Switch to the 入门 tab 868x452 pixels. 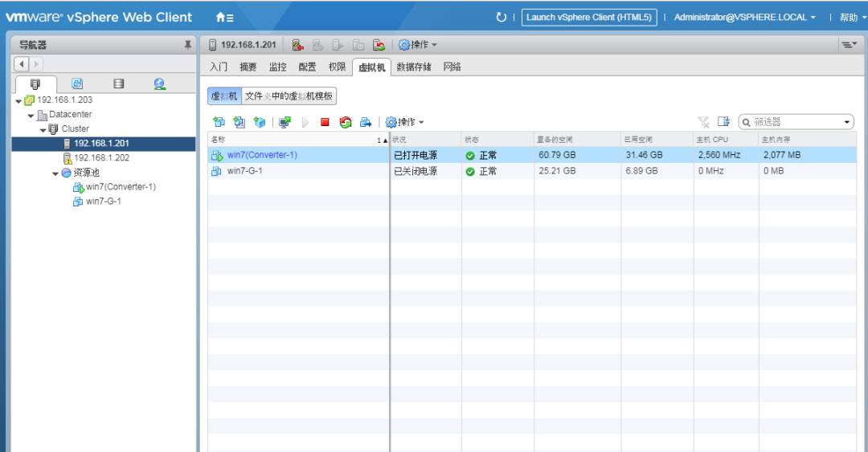[219, 67]
